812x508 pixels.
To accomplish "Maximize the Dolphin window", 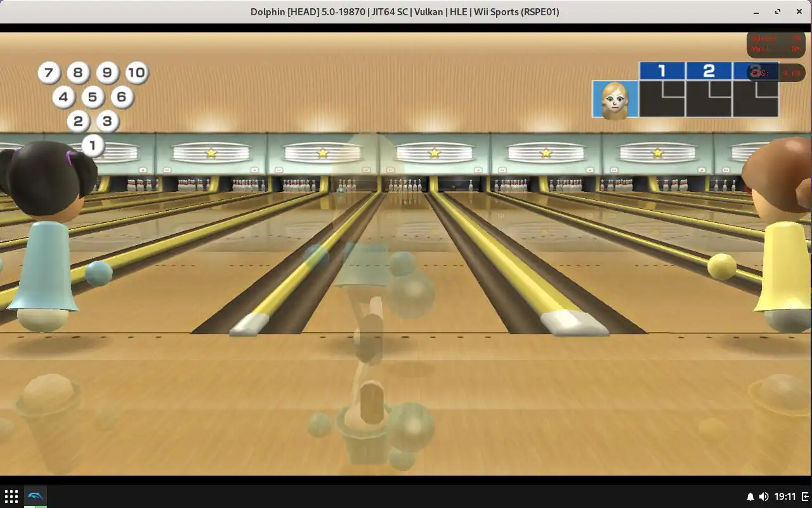I will pos(778,11).
